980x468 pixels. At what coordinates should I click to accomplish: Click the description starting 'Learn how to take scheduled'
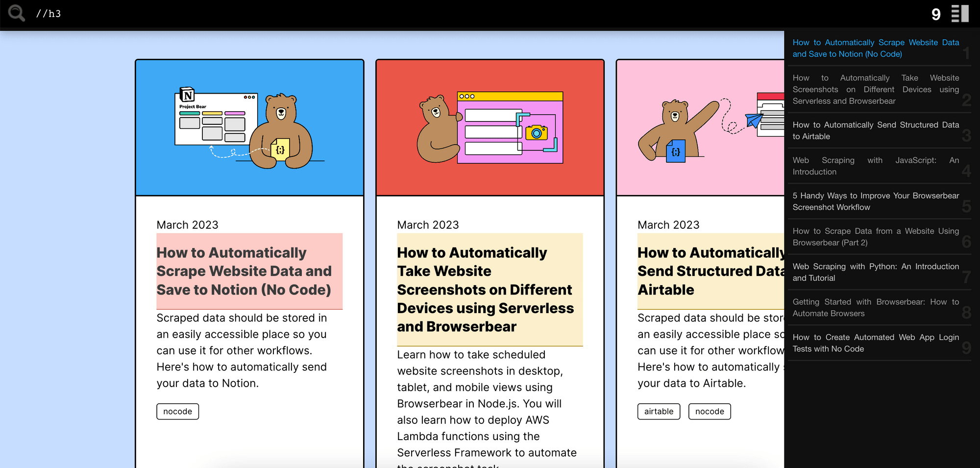487,408
